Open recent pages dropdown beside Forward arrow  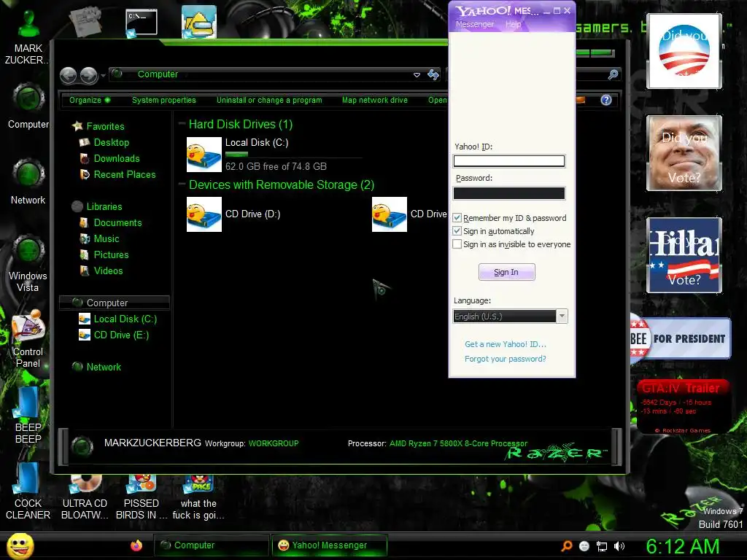point(103,76)
